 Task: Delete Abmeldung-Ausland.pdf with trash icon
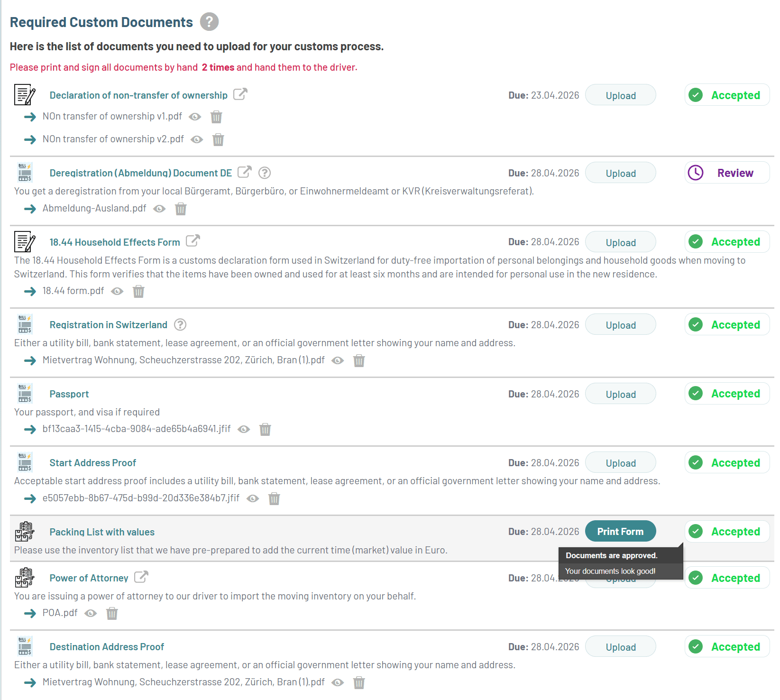(x=181, y=209)
